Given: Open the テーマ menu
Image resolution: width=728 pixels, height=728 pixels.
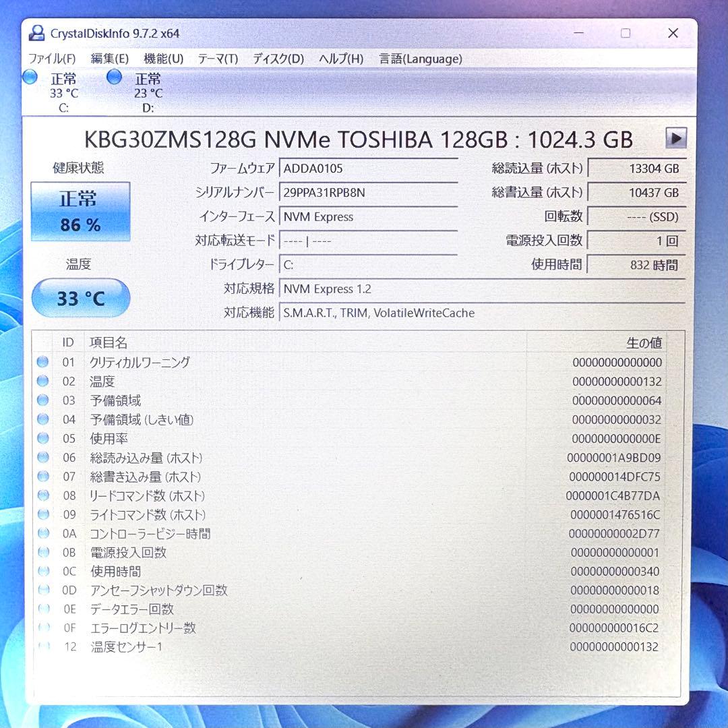Looking at the screenshot, I should coord(218,59).
